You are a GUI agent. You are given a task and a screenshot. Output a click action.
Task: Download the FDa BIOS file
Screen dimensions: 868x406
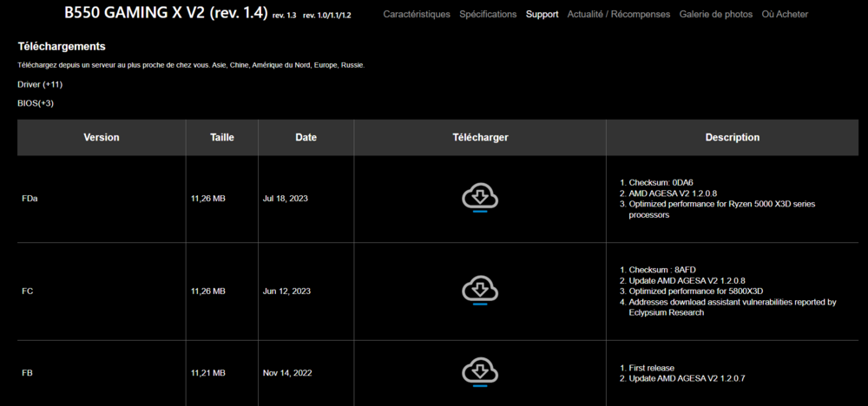pyautogui.click(x=480, y=198)
